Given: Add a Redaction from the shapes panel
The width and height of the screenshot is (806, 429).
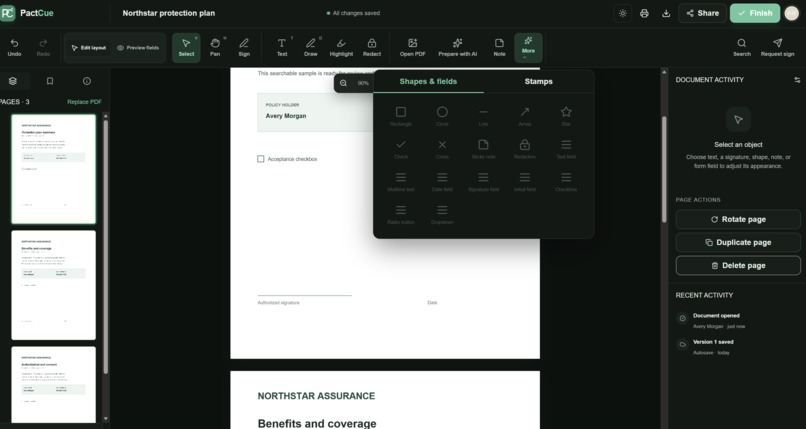Looking at the screenshot, I should coord(524,149).
